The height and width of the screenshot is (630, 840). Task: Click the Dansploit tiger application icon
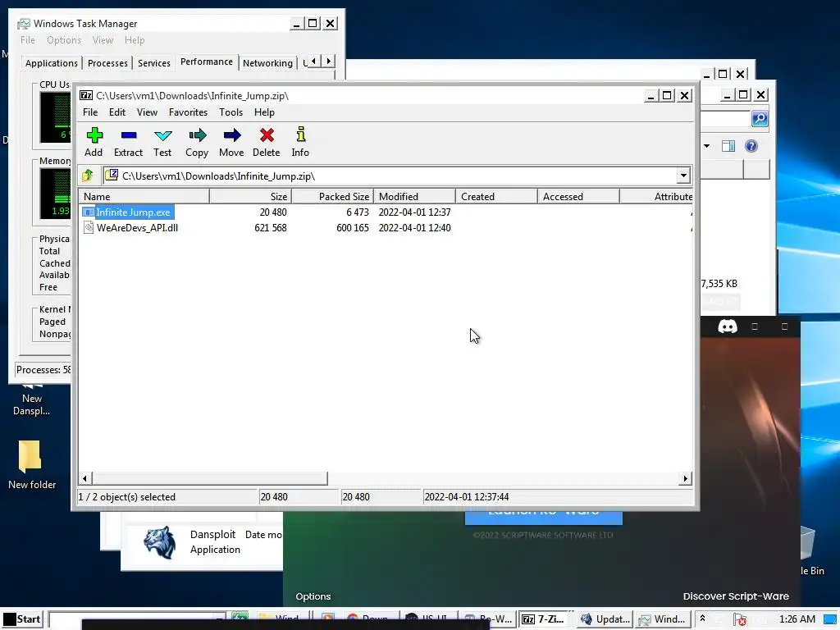point(160,542)
